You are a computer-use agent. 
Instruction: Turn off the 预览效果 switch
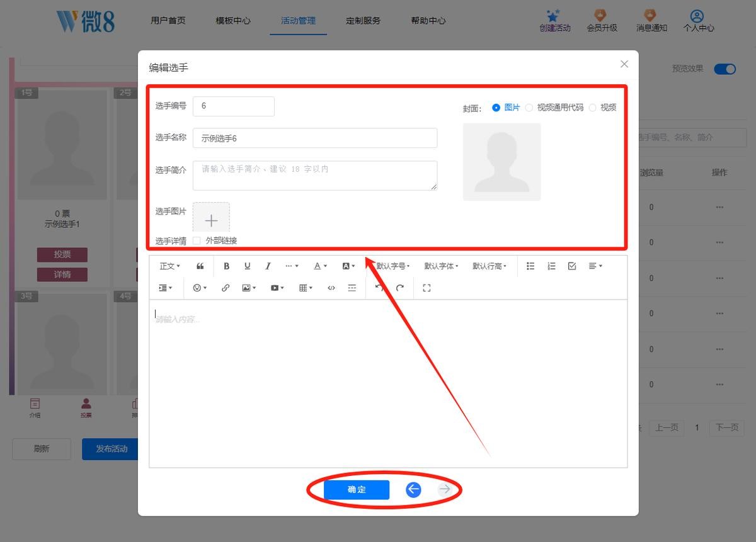(x=724, y=69)
